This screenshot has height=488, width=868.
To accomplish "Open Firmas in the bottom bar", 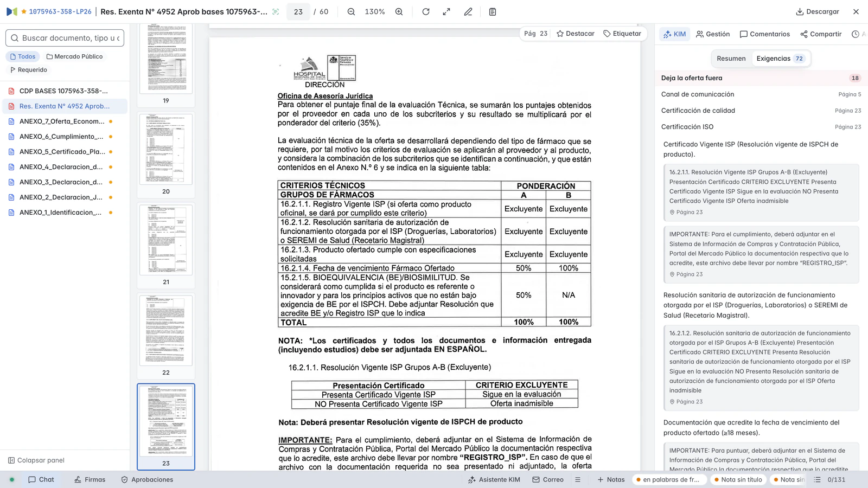I will [90, 479].
